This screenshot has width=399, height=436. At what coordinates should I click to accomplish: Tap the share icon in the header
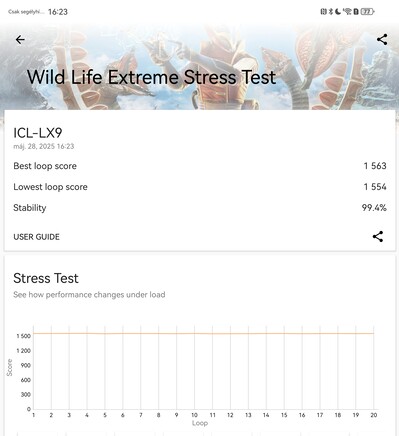point(382,39)
